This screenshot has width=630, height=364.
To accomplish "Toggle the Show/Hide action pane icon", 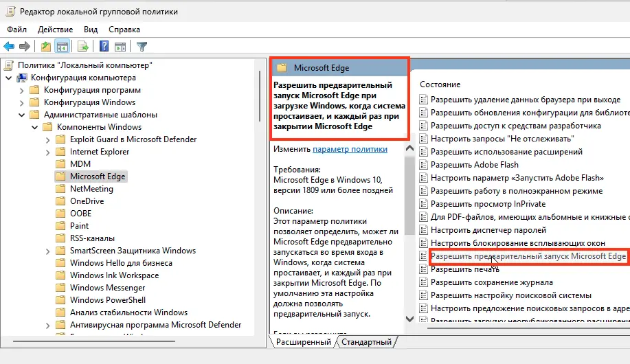I will [x=120, y=47].
